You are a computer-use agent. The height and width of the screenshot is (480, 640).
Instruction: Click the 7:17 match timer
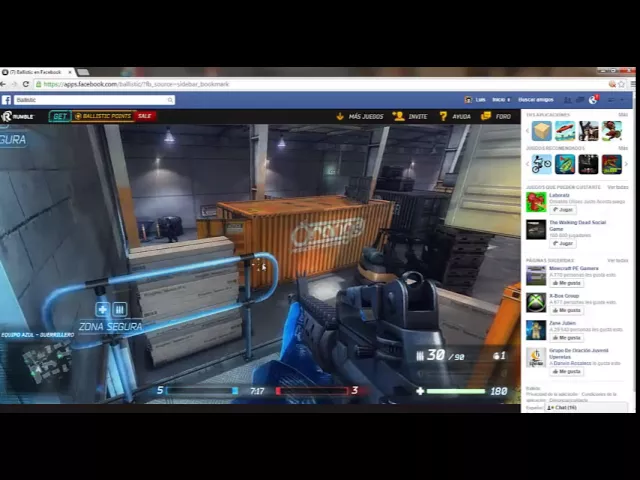click(x=257, y=391)
